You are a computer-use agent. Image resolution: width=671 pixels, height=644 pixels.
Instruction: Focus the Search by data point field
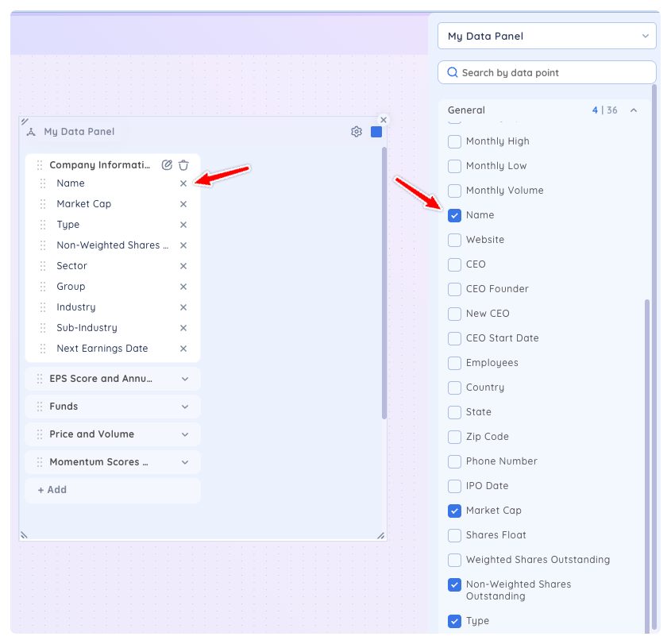(x=547, y=73)
